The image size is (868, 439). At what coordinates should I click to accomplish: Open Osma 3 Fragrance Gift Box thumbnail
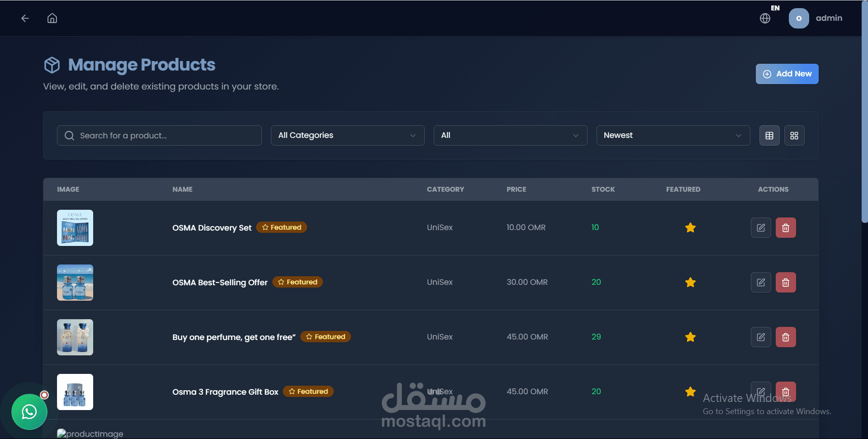(x=75, y=392)
